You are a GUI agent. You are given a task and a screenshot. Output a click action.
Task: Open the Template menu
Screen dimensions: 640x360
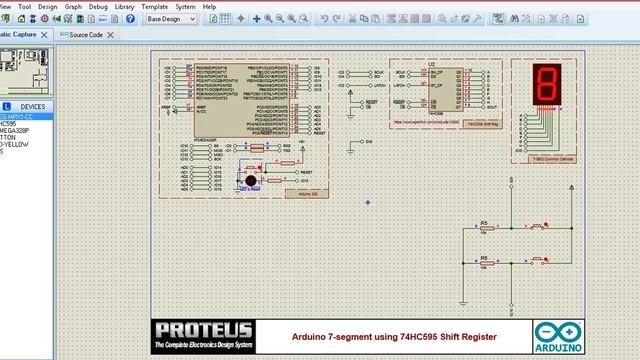click(154, 7)
